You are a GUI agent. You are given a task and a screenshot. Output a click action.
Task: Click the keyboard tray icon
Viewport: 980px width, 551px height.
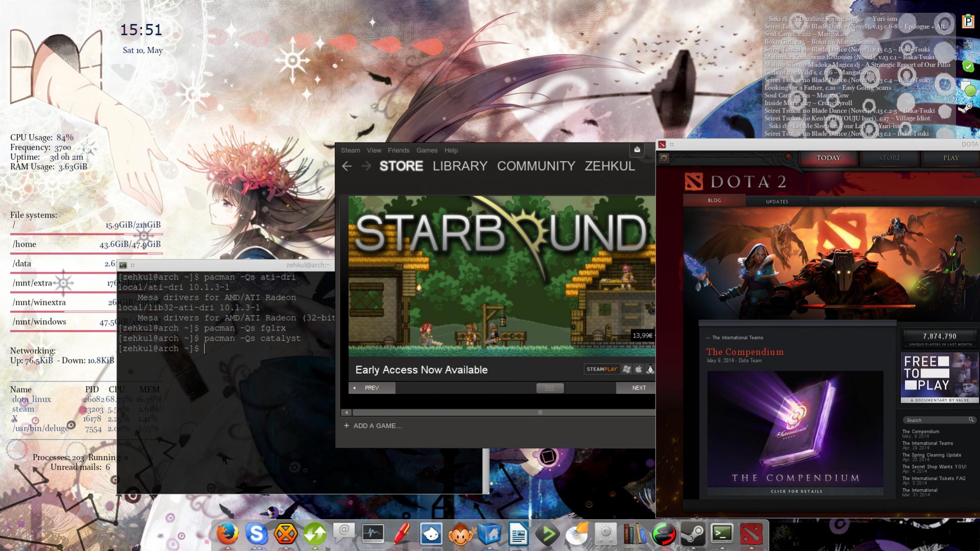(x=968, y=44)
